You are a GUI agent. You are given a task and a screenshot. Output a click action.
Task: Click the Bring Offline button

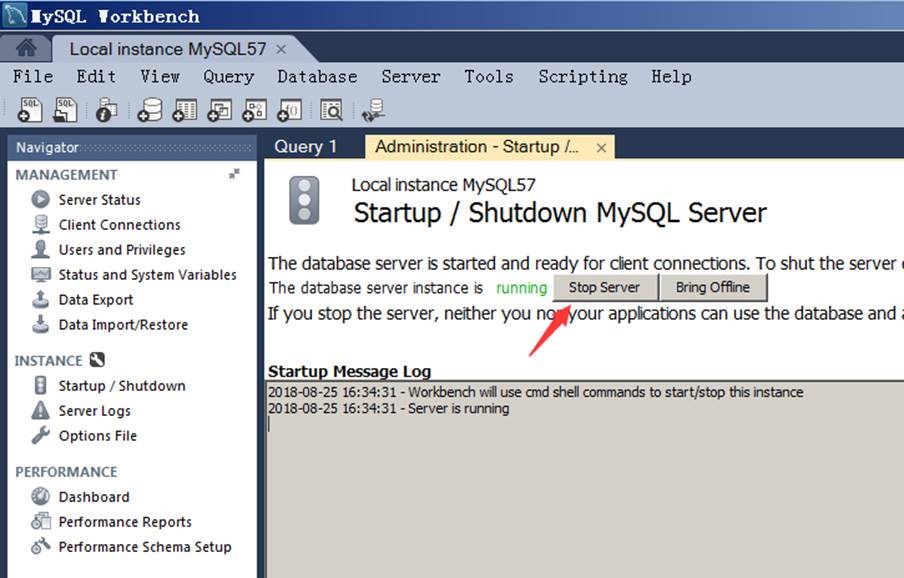pos(713,287)
